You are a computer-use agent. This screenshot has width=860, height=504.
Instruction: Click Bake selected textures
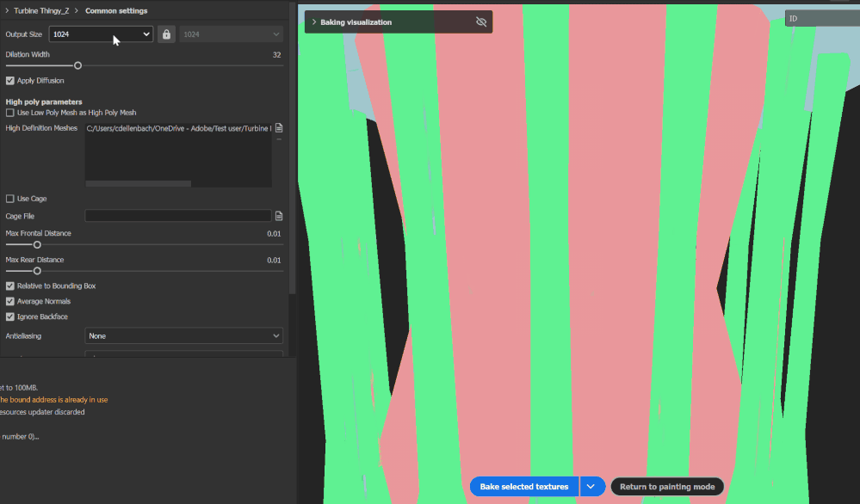pos(523,486)
